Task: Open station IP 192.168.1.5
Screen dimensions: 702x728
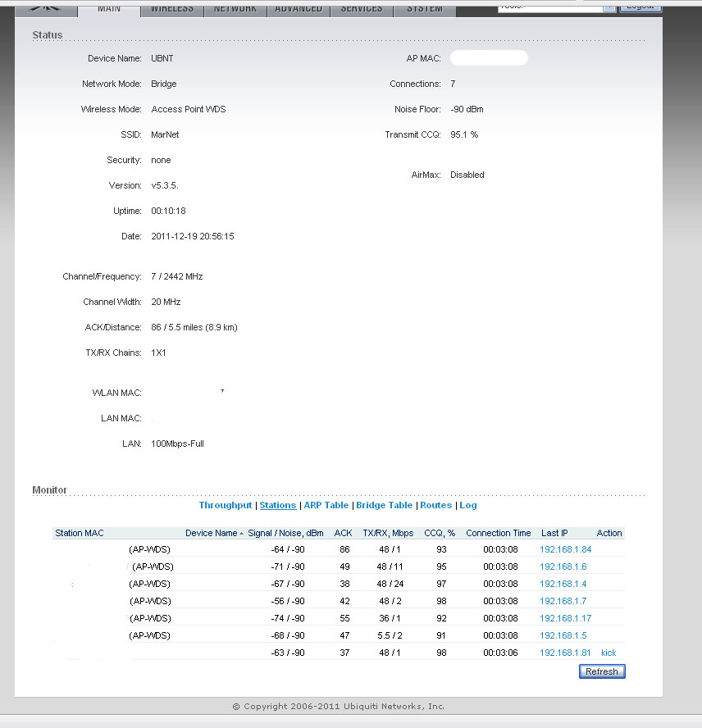Action: coord(563,635)
